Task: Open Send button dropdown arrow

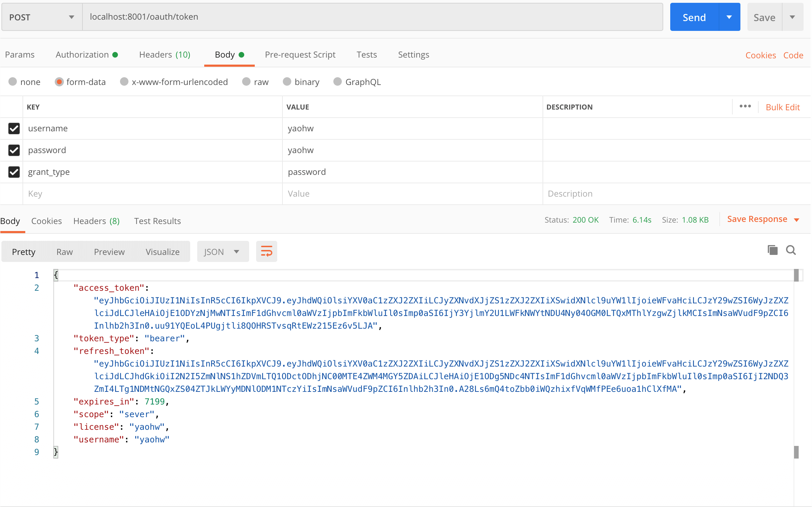Action: pyautogui.click(x=729, y=17)
